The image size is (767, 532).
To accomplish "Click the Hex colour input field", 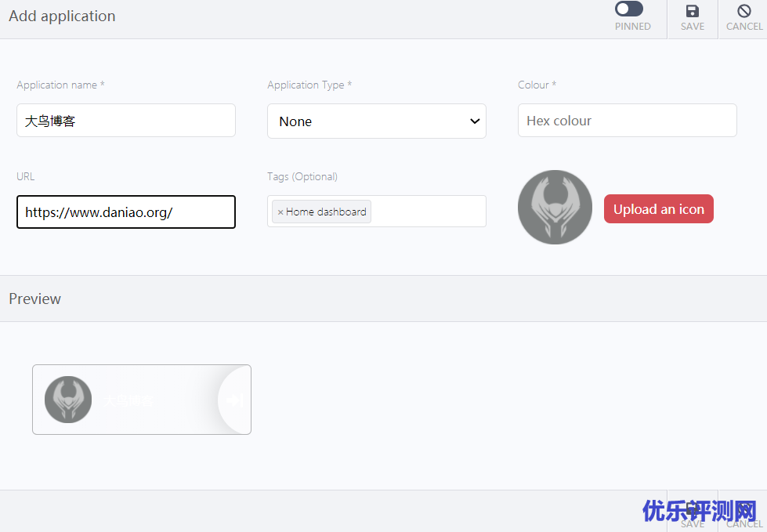I will pos(627,120).
